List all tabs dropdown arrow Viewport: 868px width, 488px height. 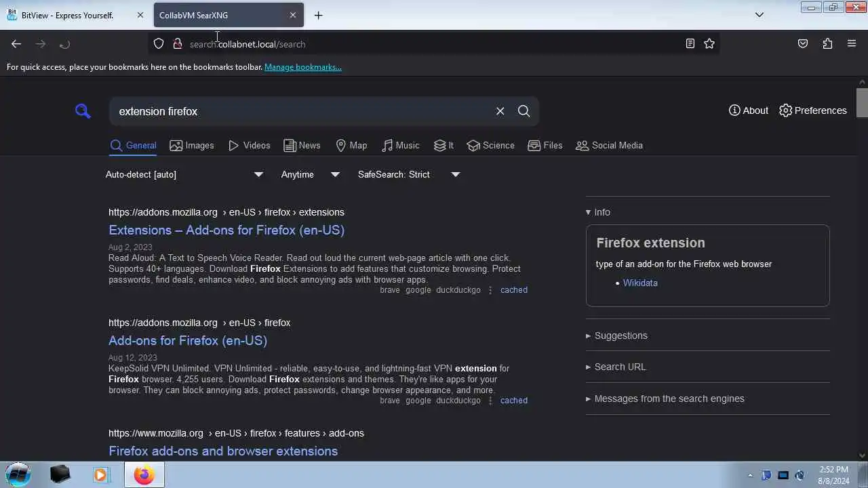click(759, 15)
